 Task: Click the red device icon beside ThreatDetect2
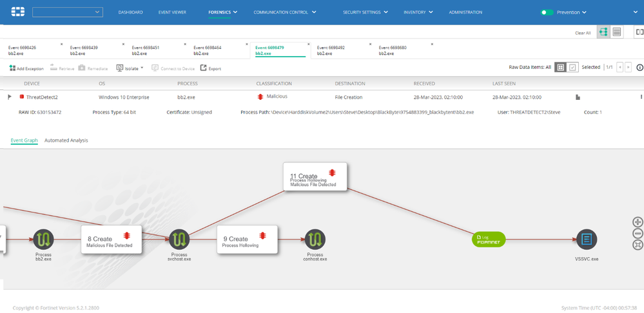tap(22, 97)
